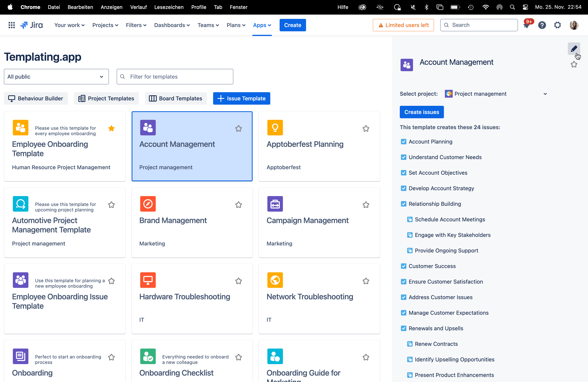The image size is (588, 382).
Task: Click the Filter for templates field
Action: coord(175,77)
